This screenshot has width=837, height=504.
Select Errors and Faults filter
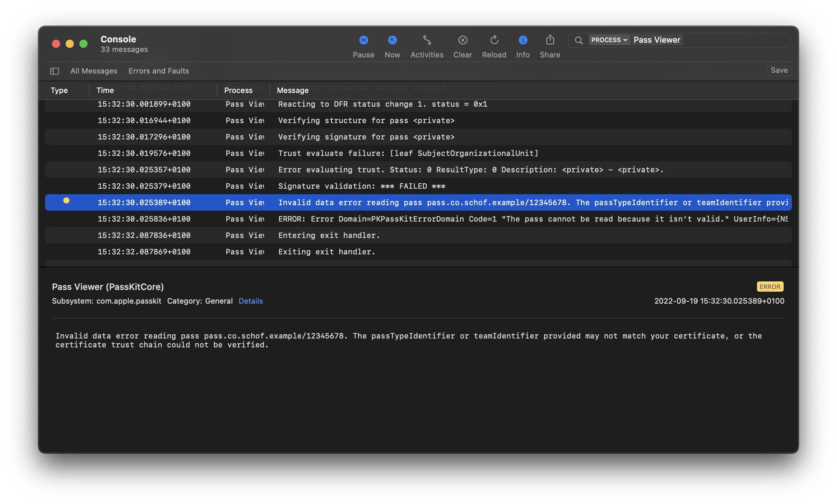pos(159,71)
